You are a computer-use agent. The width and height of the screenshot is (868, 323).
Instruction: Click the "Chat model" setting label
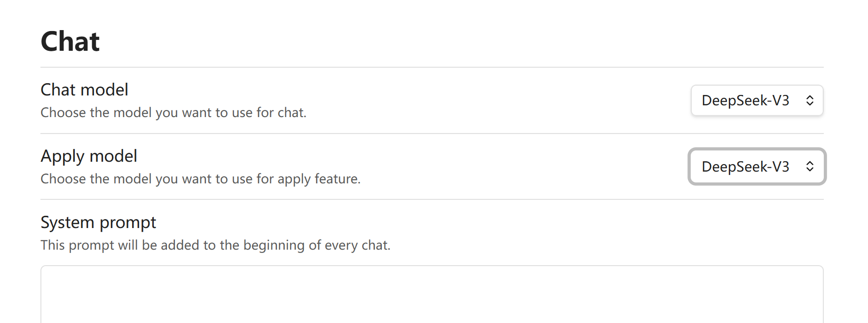pos(84,90)
